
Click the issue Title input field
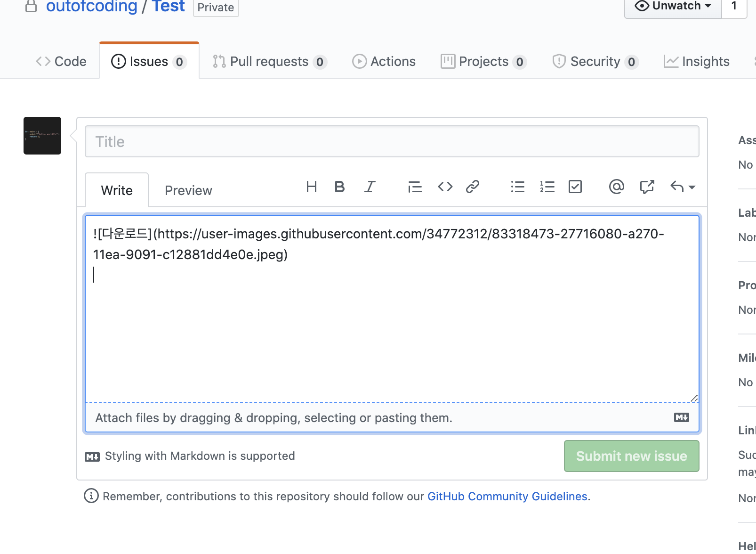[x=392, y=141]
